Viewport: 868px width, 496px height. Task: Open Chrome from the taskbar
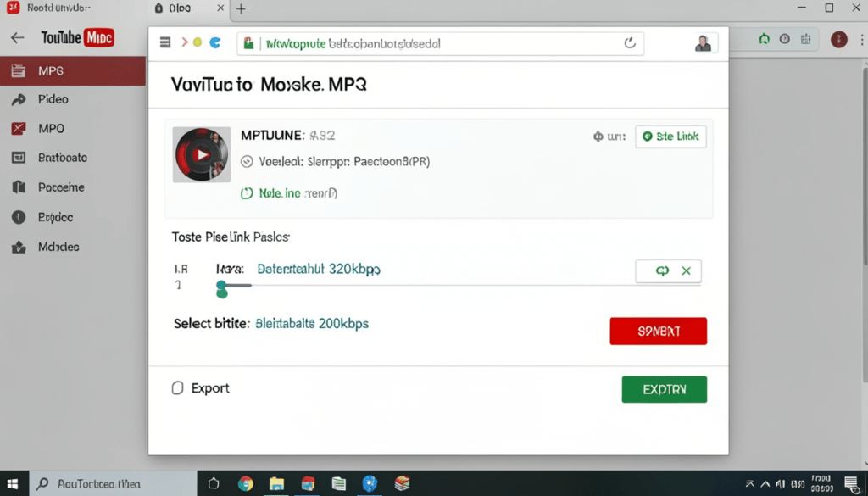pos(245,484)
